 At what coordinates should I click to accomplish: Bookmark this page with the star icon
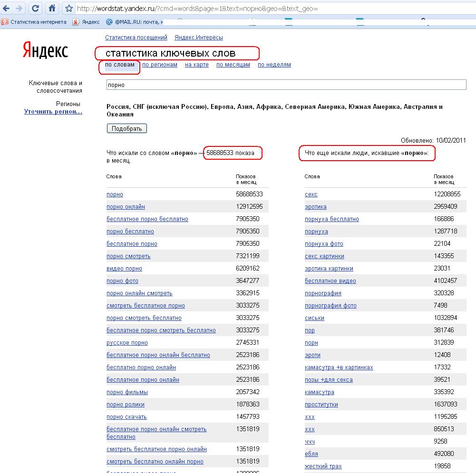69,8
